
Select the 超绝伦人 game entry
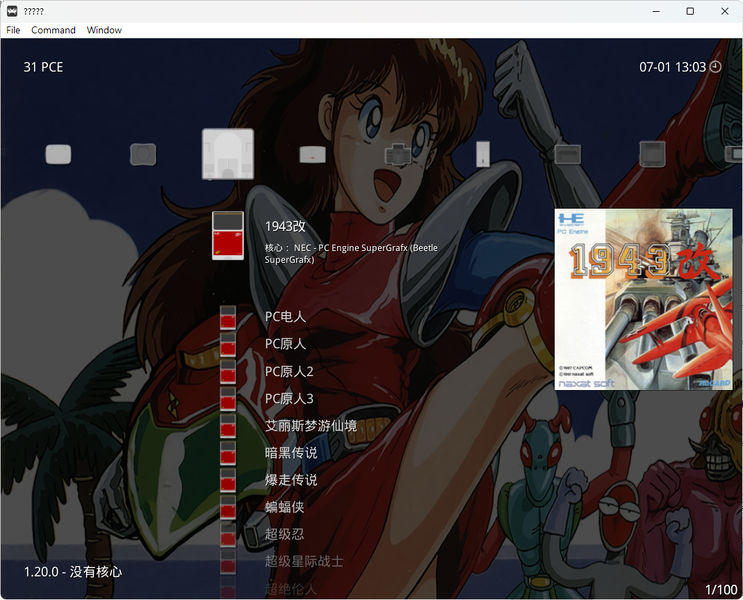click(290, 589)
